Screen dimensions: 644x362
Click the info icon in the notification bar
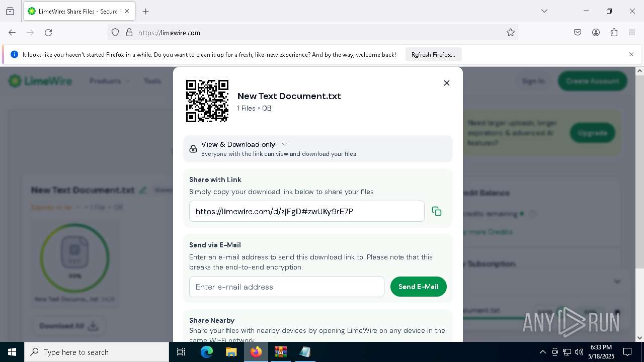point(14,54)
